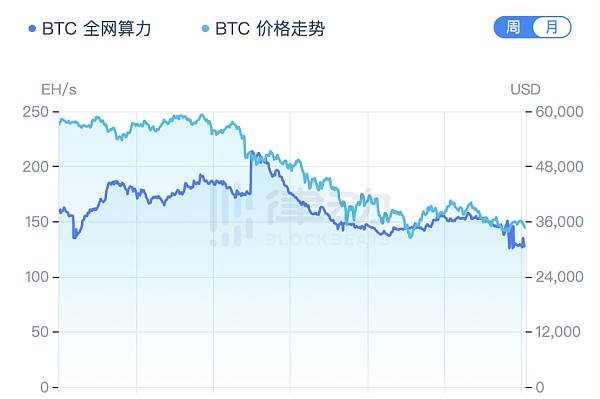Click the 48,000 price axis label
Screen dimensions: 600x399
[559, 167]
